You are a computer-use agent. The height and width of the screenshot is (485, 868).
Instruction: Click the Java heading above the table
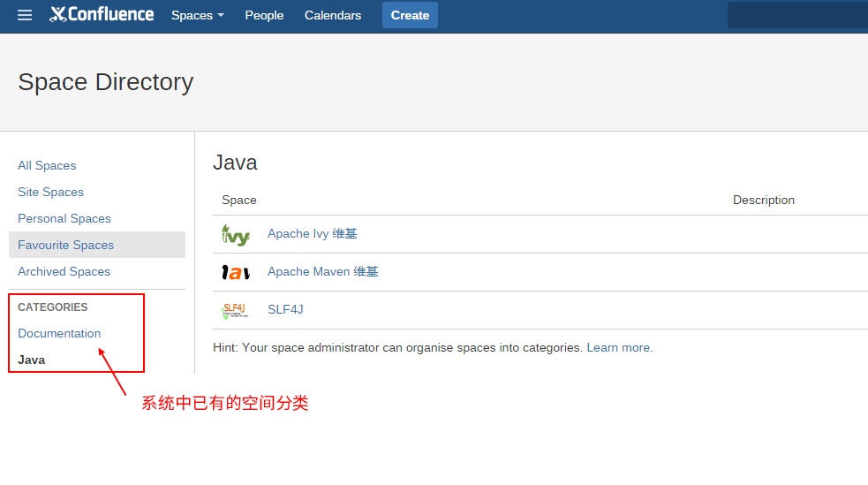click(x=235, y=163)
